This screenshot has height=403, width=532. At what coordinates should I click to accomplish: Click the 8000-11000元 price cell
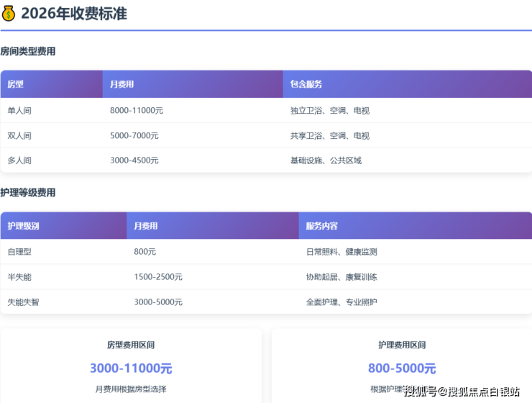point(137,111)
